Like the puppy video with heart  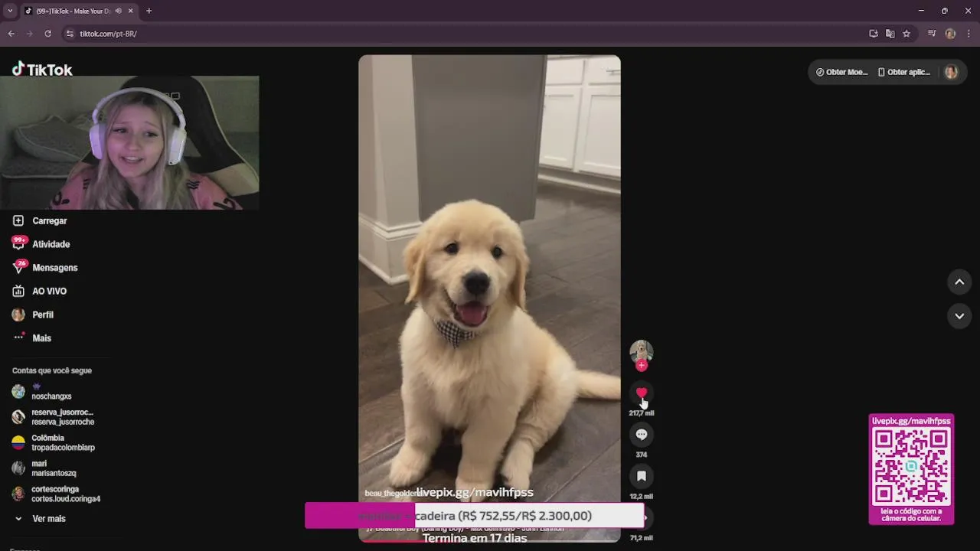click(x=642, y=393)
